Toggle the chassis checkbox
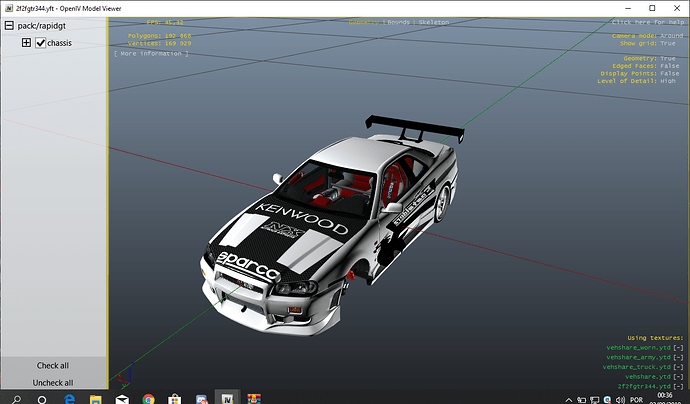 point(41,44)
